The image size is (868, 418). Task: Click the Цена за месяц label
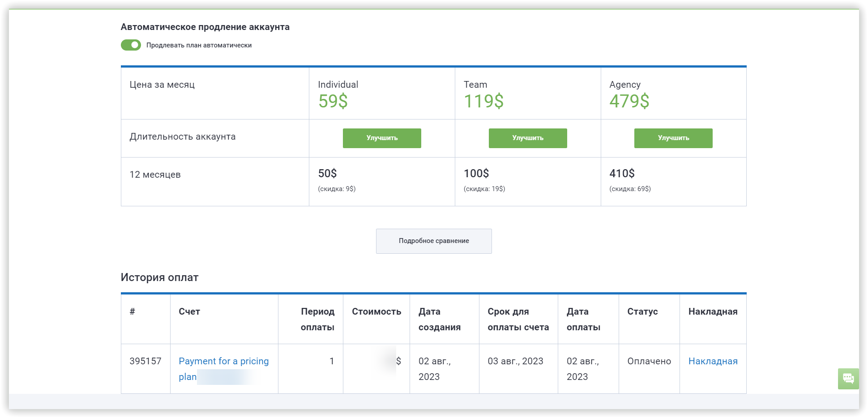162,85
